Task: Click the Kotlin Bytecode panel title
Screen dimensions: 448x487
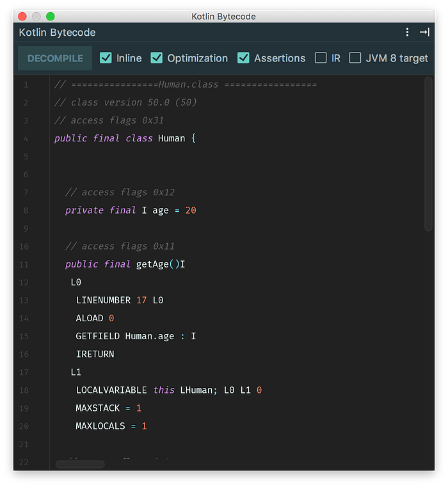Action: [57, 32]
